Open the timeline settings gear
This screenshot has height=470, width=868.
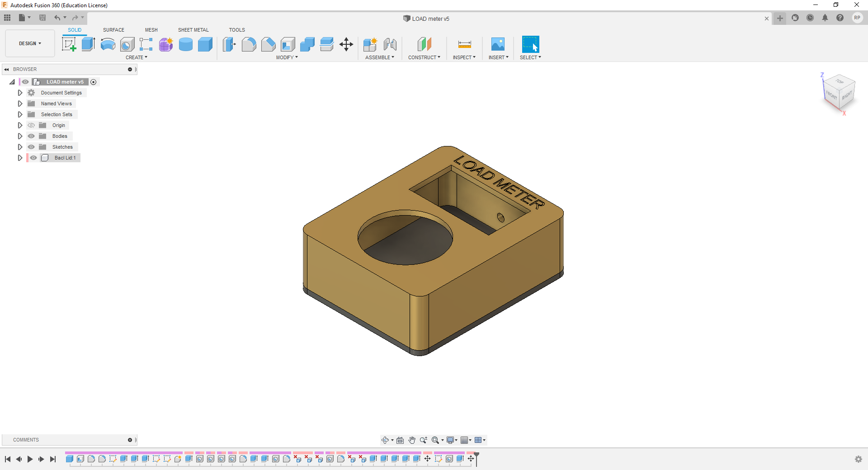(x=859, y=459)
